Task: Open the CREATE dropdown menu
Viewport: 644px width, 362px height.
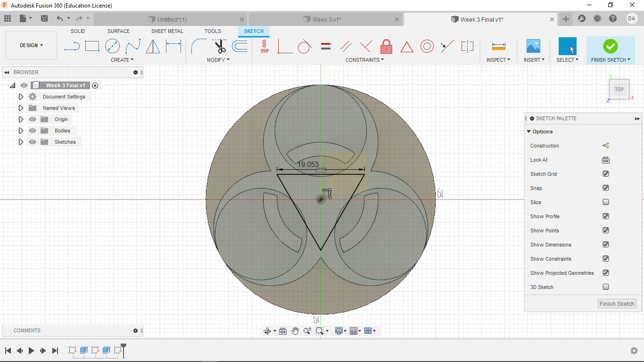Action: click(122, 60)
